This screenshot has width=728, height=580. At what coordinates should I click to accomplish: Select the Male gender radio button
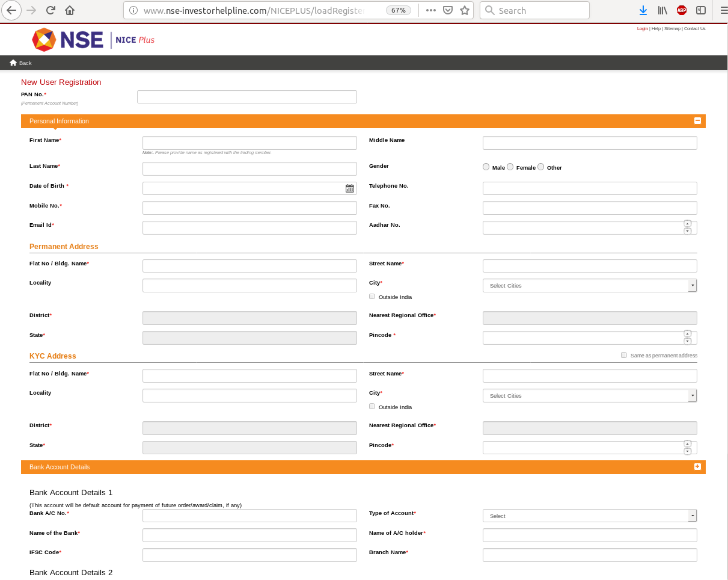pyautogui.click(x=486, y=167)
